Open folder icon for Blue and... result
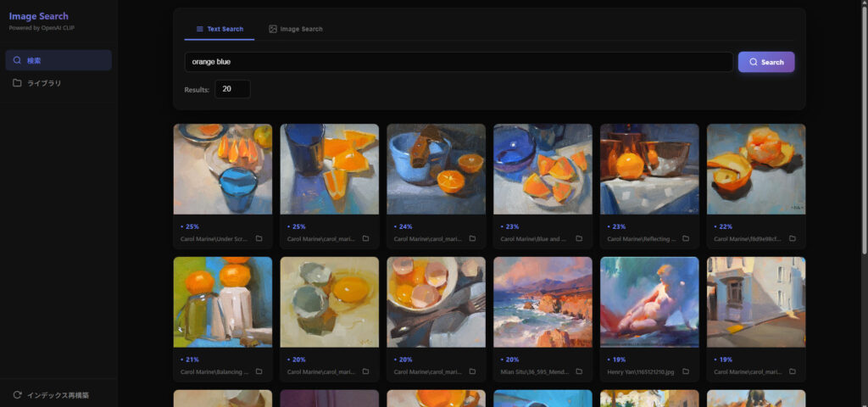868x407 pixels. 579,239
